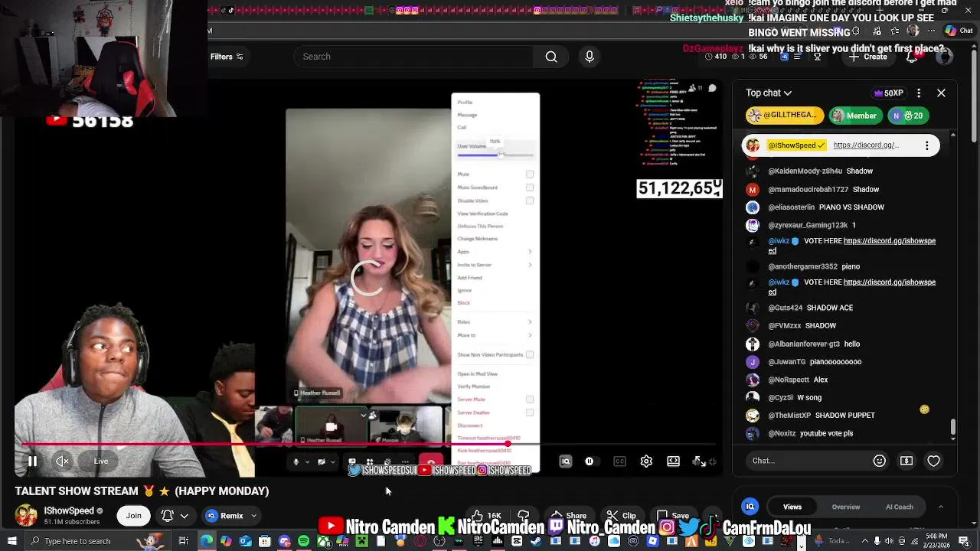Expand notification options chevron next to bell
Viewport: 980px width, 551px height.
point(184,516)
